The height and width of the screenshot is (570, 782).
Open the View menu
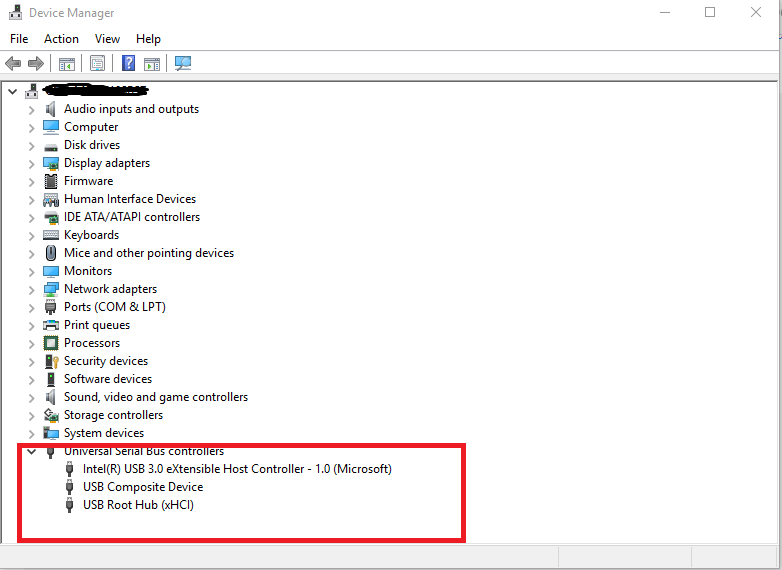coord(107,39)
